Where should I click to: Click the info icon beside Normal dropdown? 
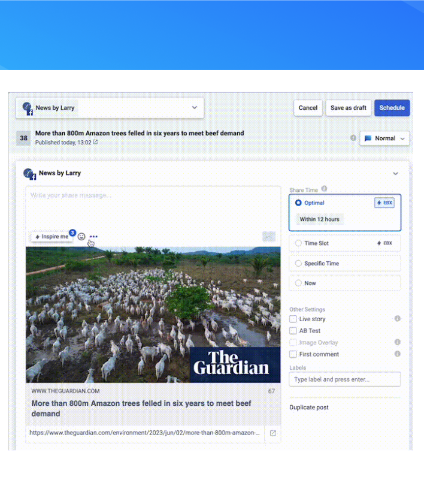(353, 138)
